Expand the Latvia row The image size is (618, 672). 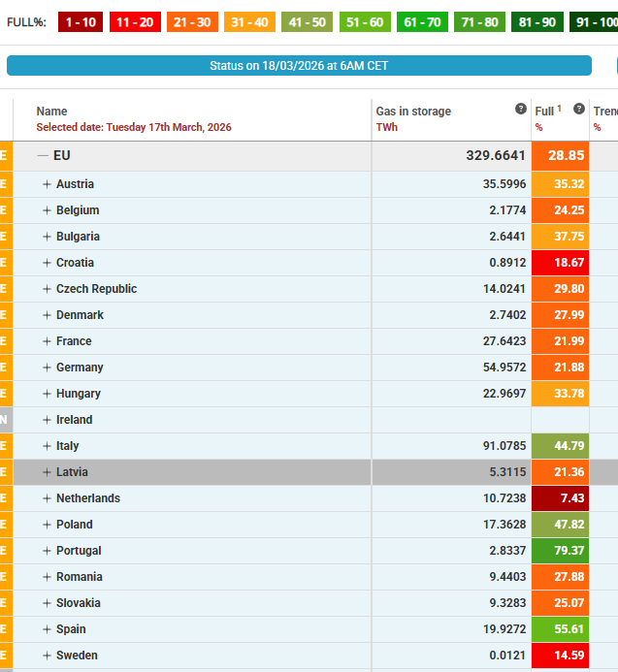pos(47,472)
